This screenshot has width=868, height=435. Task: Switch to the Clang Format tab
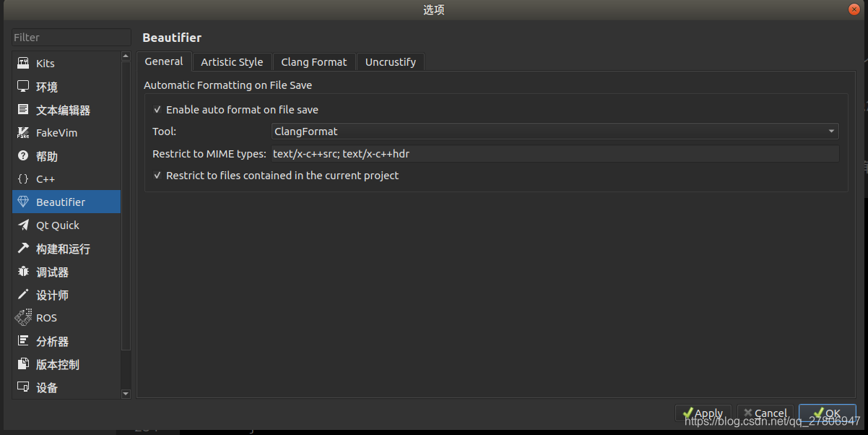tap(314, 61)
